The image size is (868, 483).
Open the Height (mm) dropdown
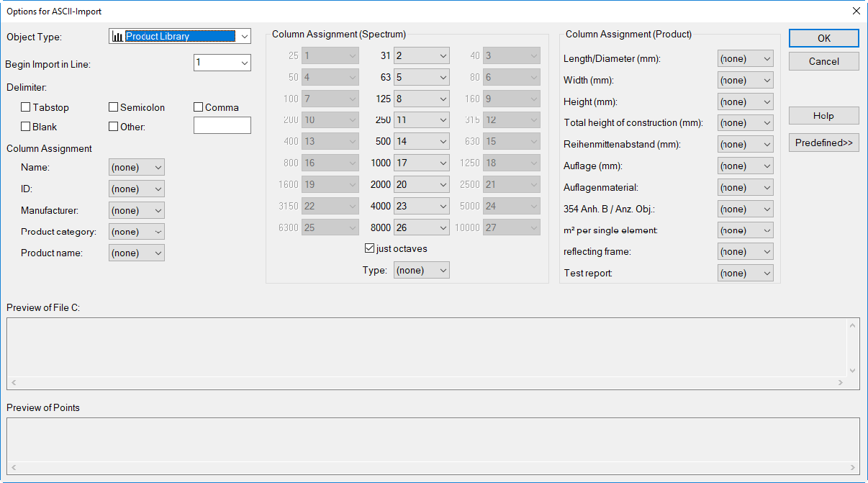coord(746,101)
